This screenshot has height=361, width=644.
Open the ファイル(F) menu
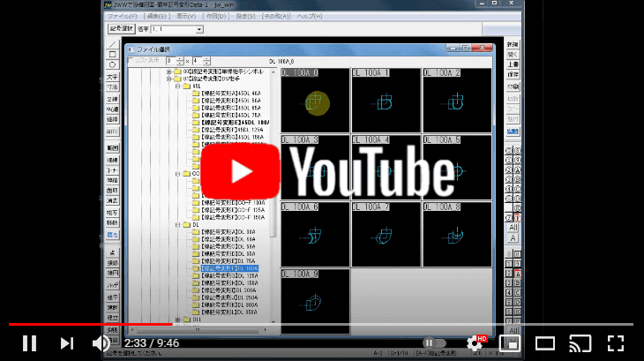click(122, 17)
